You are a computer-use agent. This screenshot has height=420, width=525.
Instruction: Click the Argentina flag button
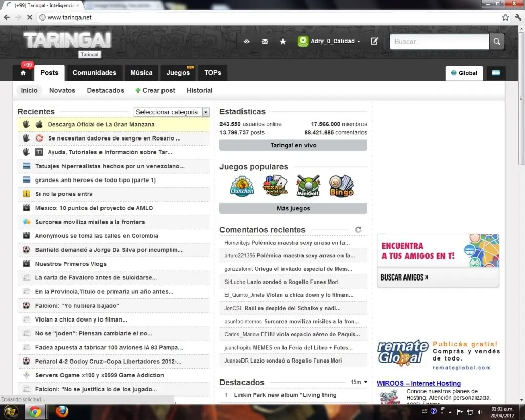[x=496, y=73]
